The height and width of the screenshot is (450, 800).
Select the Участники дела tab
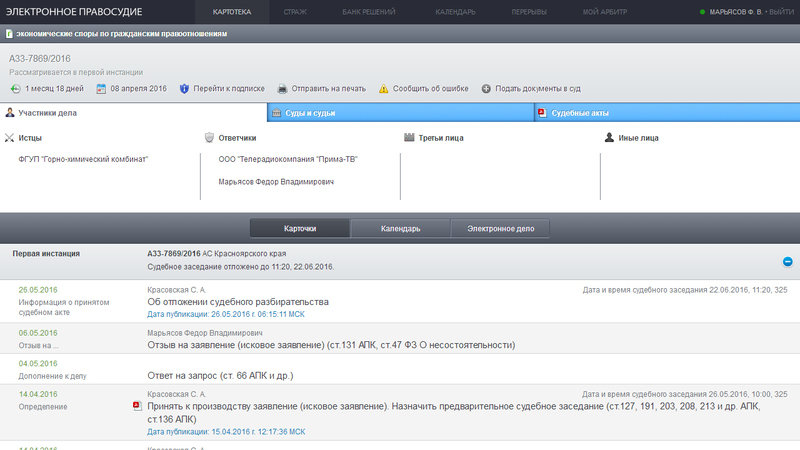coord(133,113)
